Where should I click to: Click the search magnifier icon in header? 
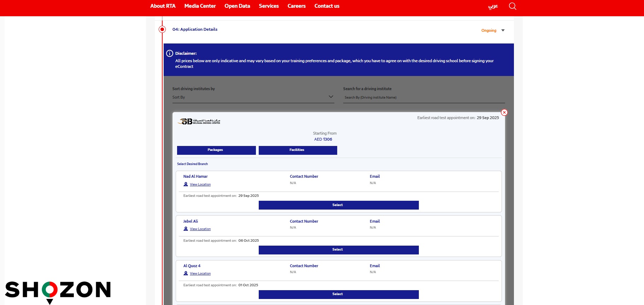pos(512,6)
